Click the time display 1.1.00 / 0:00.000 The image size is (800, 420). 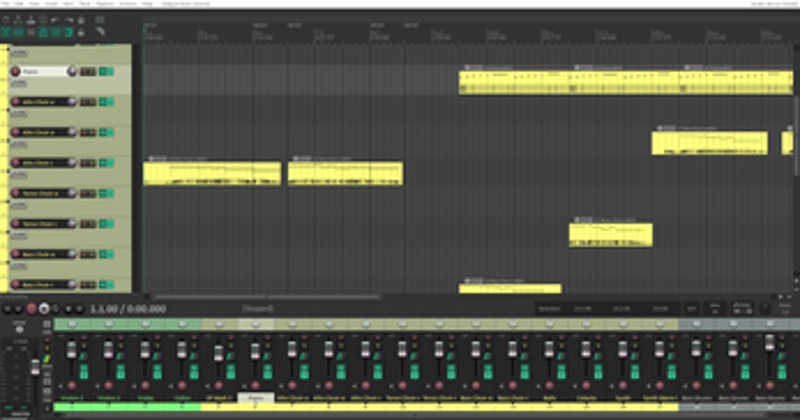click(x=128, y=309)
